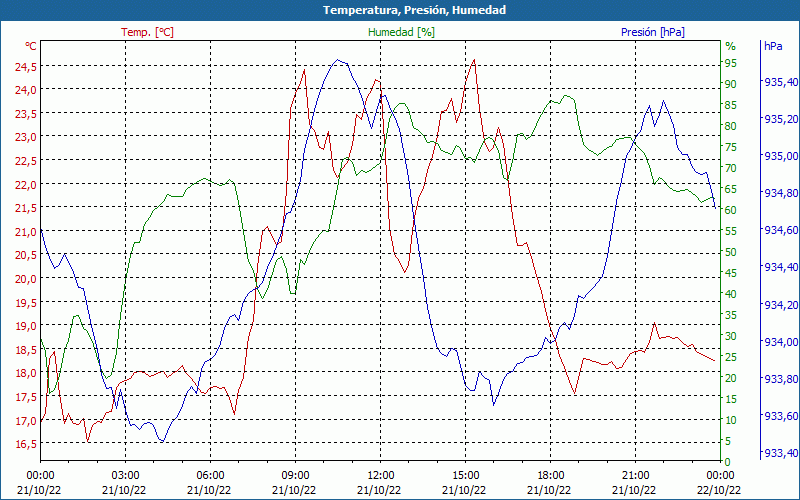This screenshot has height=500, width=800.
Task: Click the 17,0 temperature axis value
Action: 26,421
